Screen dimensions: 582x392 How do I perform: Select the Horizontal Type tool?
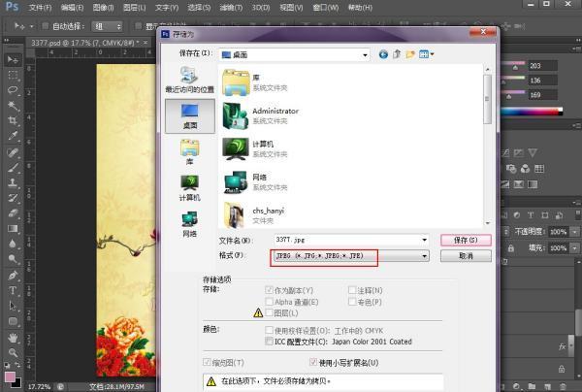point(13,290)
